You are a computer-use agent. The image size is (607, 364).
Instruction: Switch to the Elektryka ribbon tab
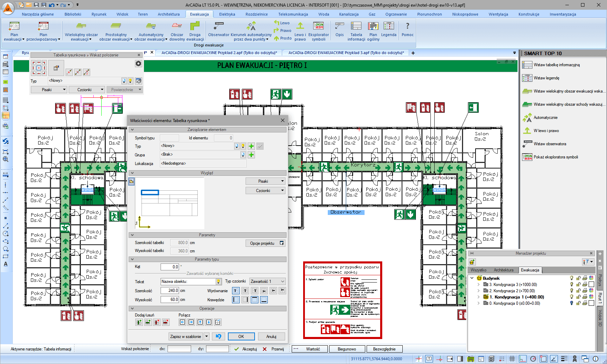[x=227, y=14]
